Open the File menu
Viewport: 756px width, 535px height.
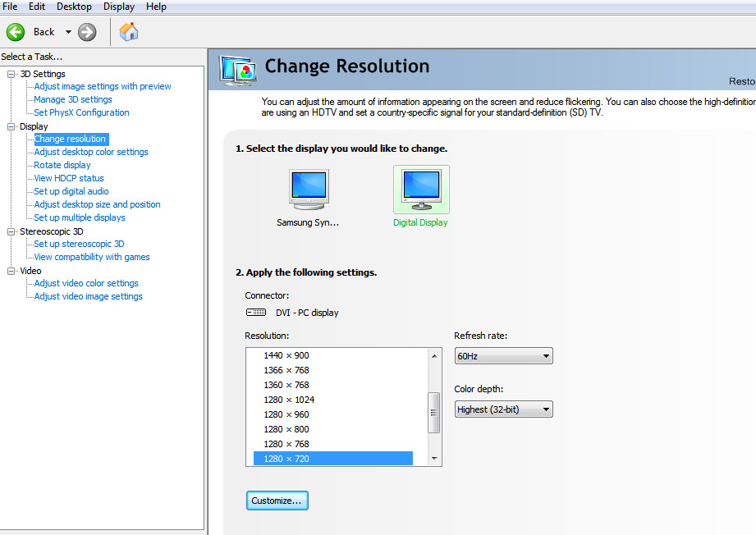tap(10, 7)
